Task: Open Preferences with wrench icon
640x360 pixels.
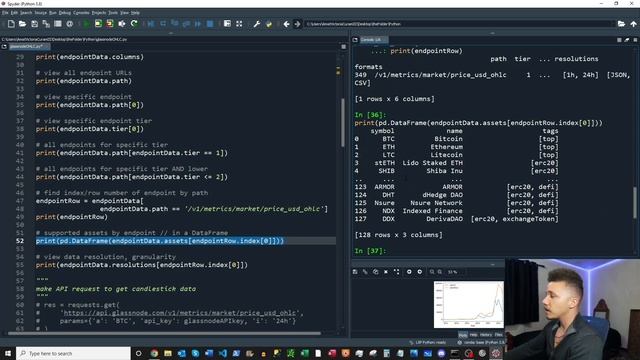Action: 257,24
